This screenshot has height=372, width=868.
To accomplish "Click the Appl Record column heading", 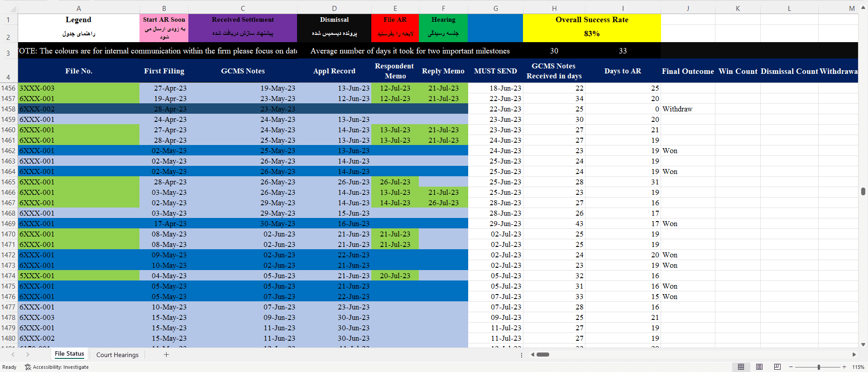I will tap(334, 71).
